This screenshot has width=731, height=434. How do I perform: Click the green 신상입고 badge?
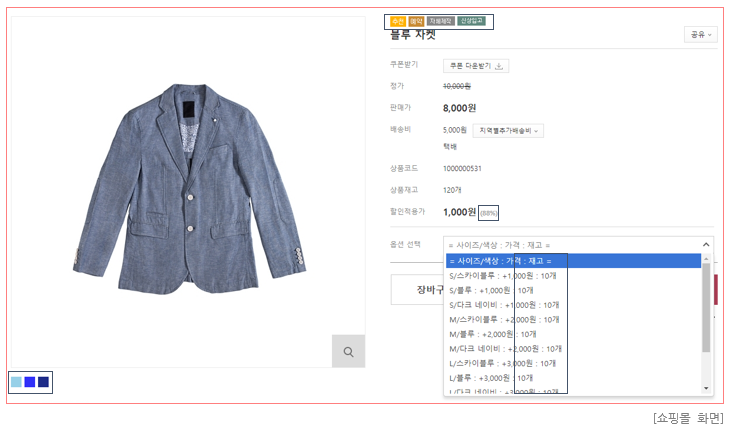[x=472, y=21]
